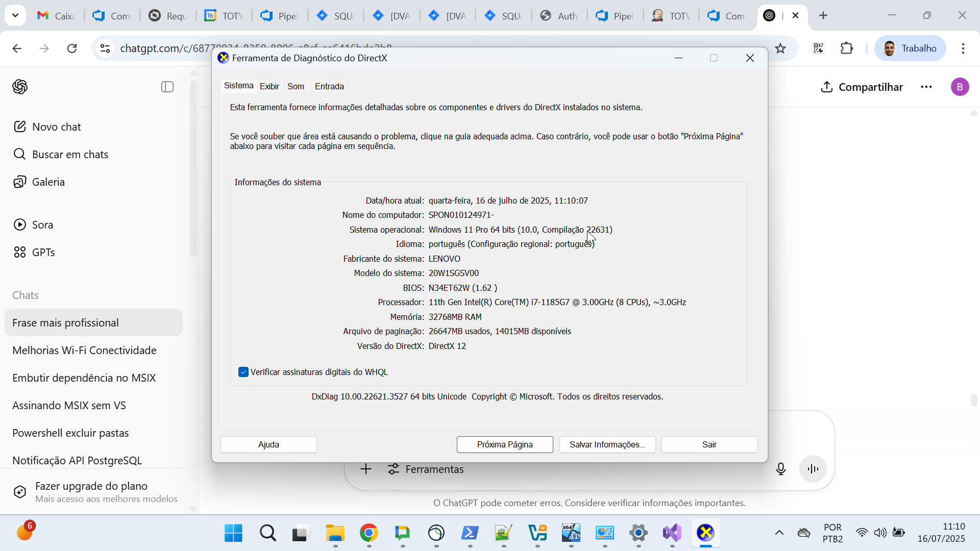Switch to the Som tab
Image resolution: width=980 pixels, height=551 pixels.
click(x=296, y=86)
